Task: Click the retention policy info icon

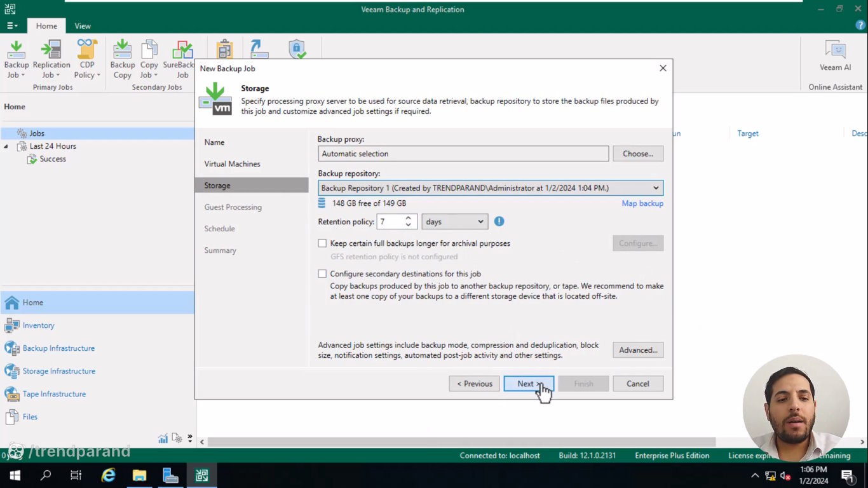Action: point(499,222)
